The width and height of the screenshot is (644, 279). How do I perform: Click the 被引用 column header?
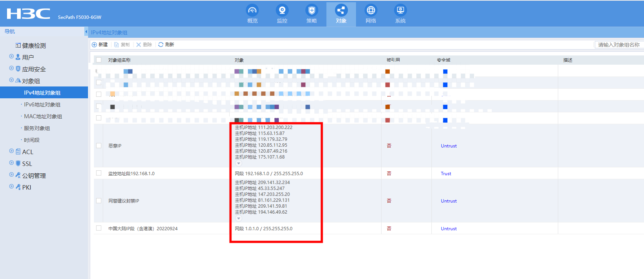tap(393, 60)
